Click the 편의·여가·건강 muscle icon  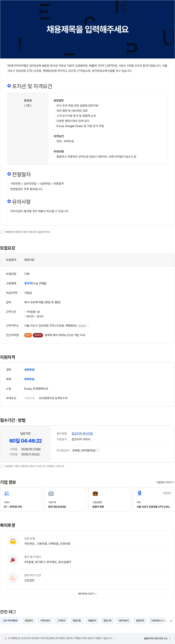coord(13,578)
